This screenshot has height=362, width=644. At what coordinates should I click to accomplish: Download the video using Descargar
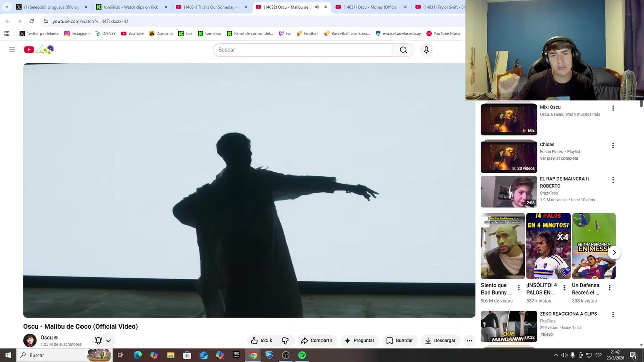click(x=440, y=340)
